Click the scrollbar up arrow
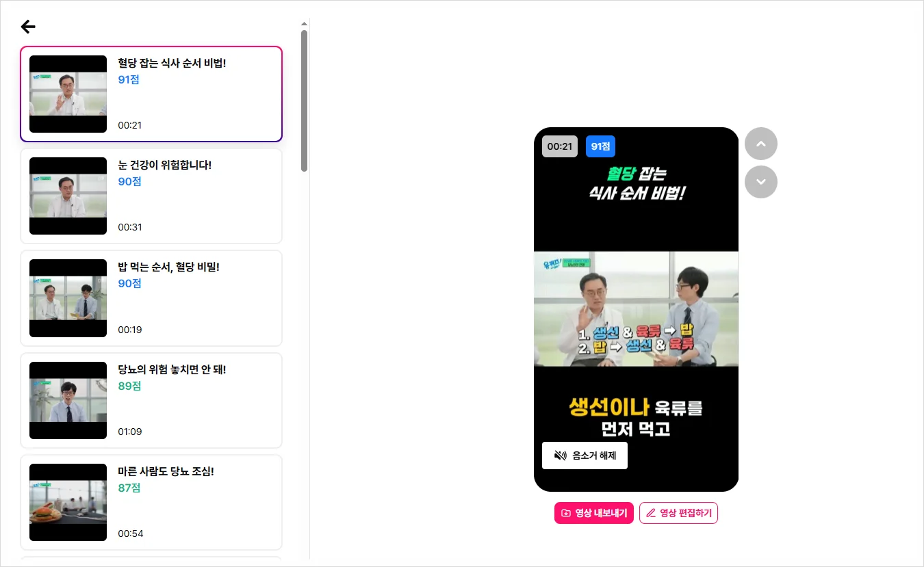Viewport: 924px width, 567px height. [x=305, y=24]
